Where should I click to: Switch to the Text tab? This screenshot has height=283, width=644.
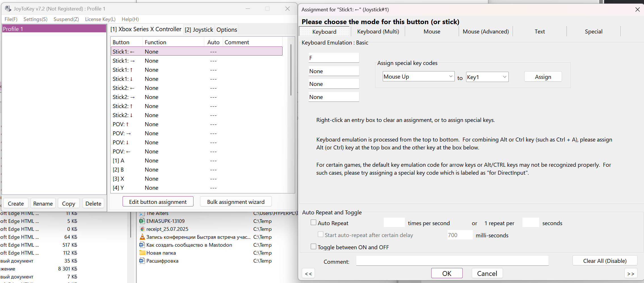[x=540, y=31]
